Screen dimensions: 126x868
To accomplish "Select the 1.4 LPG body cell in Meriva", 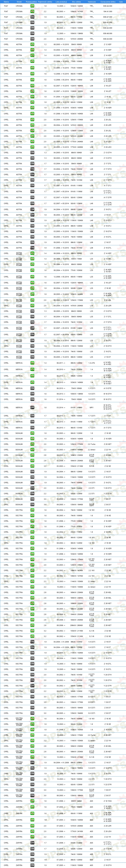I will (x=92, y=363).
